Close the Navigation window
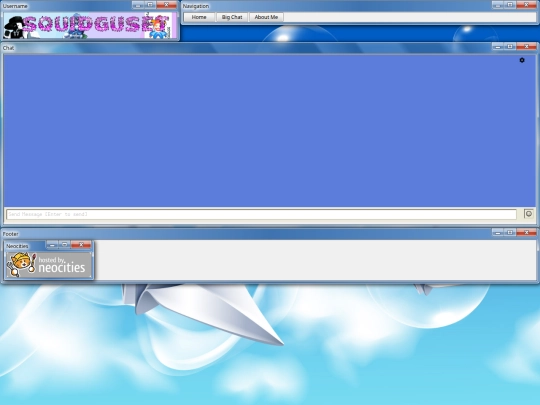The height and width of the screenshot is (405, 540). click(526, 5)
